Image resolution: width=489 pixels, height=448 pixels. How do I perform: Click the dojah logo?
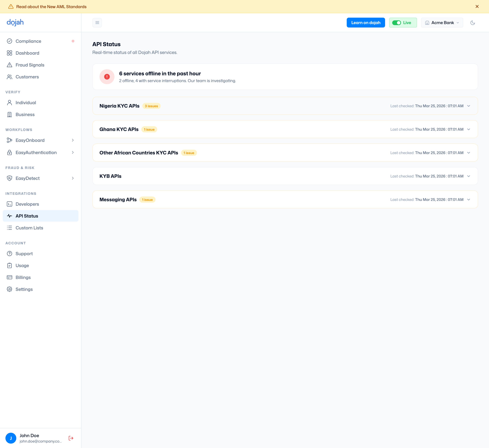pyautogui.click(x=15, y=22)
